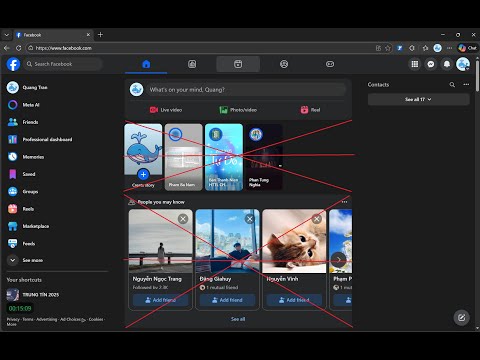This screenshot has width=480, height=360.
Task: Open the Gaming tab in top bar
Action: 330,64
